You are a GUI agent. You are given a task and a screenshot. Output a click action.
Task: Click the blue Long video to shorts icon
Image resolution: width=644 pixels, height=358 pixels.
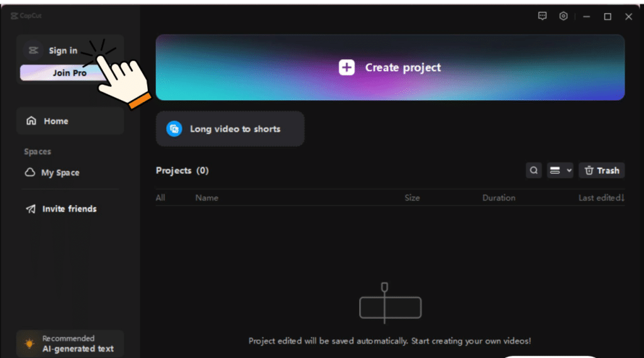pos(174,128)
